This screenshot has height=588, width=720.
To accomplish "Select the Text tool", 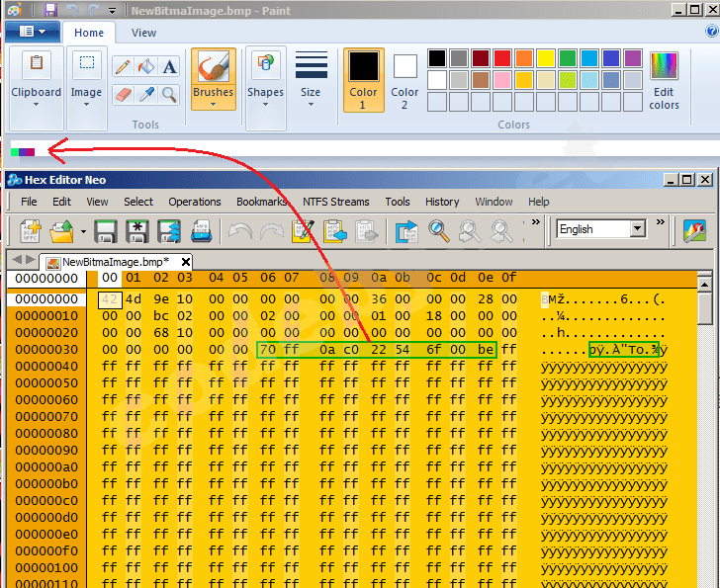I will (x=170, y=67).
